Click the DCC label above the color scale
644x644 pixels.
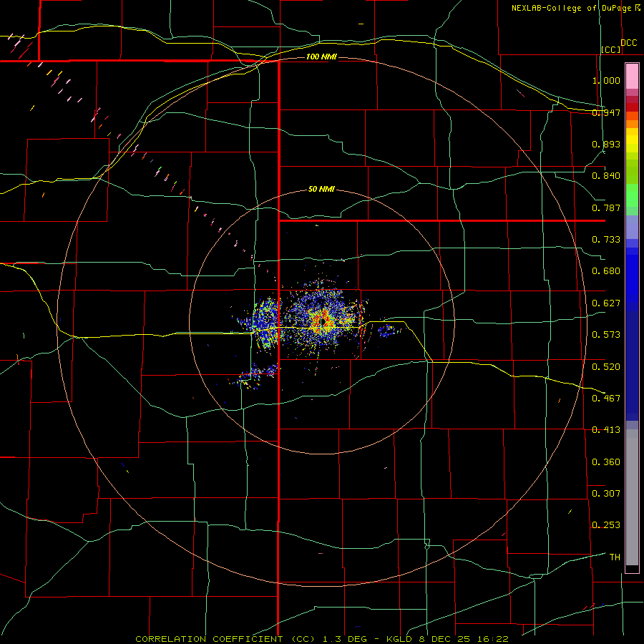tap(629, 43)
